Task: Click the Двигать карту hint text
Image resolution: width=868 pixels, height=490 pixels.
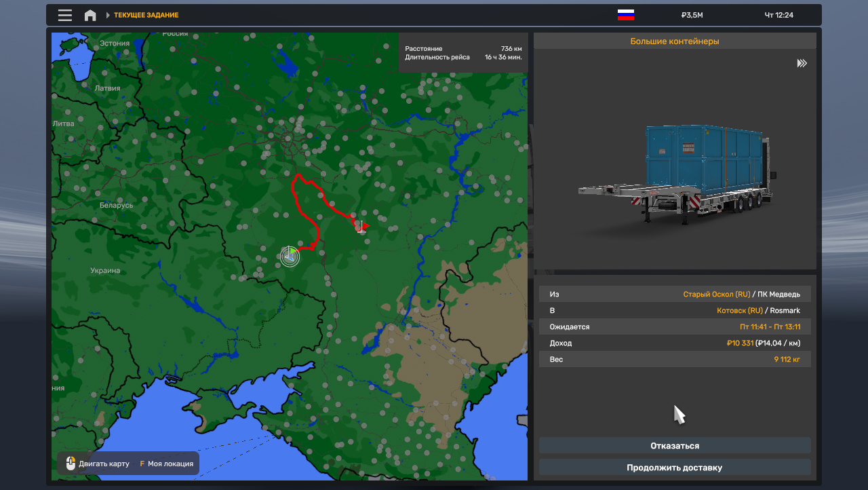Action: 104,464
